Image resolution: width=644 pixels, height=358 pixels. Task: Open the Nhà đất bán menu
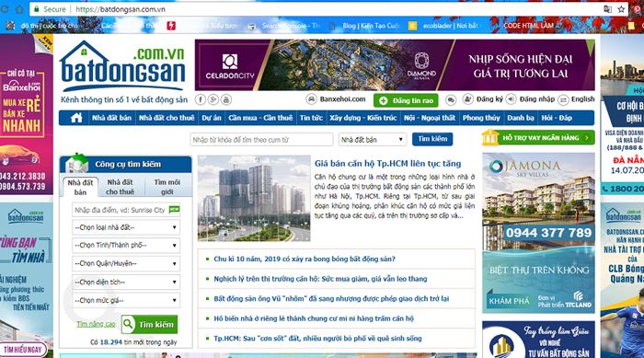111,118
